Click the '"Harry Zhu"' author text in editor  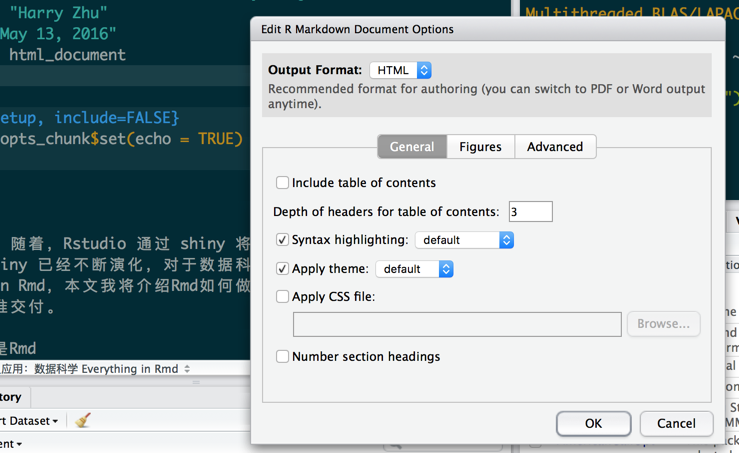point(58,12)
